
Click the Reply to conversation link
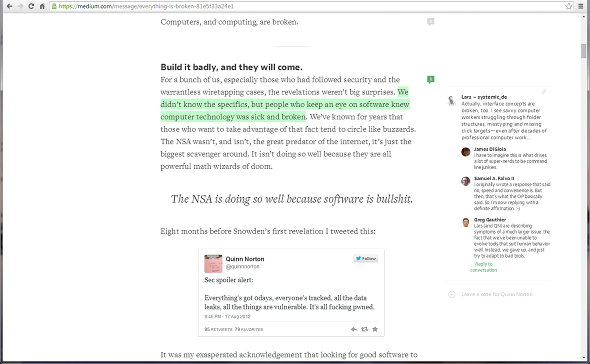point(483,267)
